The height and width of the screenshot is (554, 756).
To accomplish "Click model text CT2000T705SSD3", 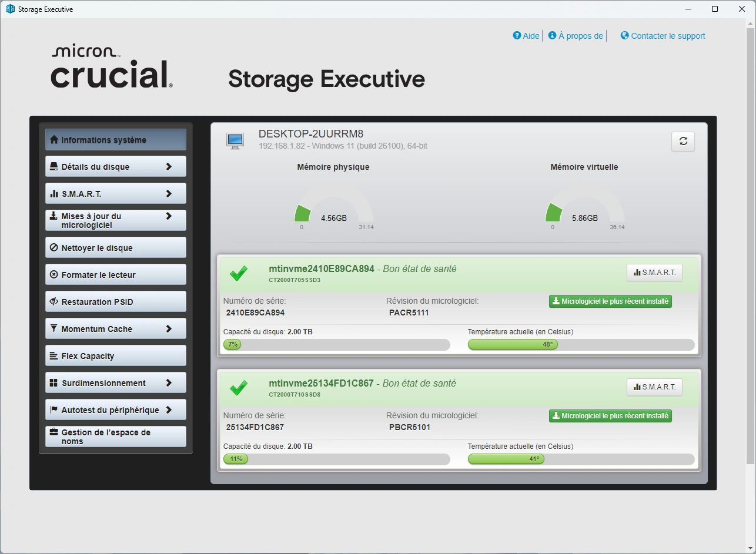I will pyautogui.click(x=295, y=280).
